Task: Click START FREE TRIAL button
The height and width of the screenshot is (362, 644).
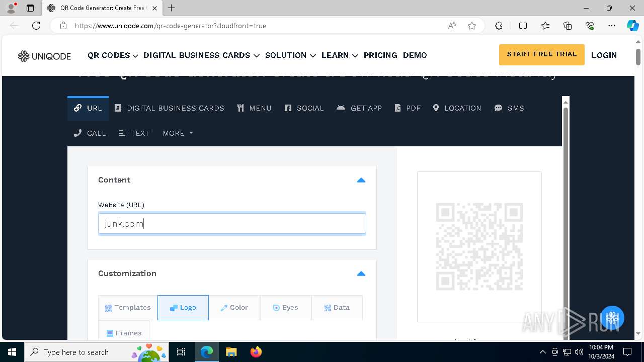Action: 542,54
